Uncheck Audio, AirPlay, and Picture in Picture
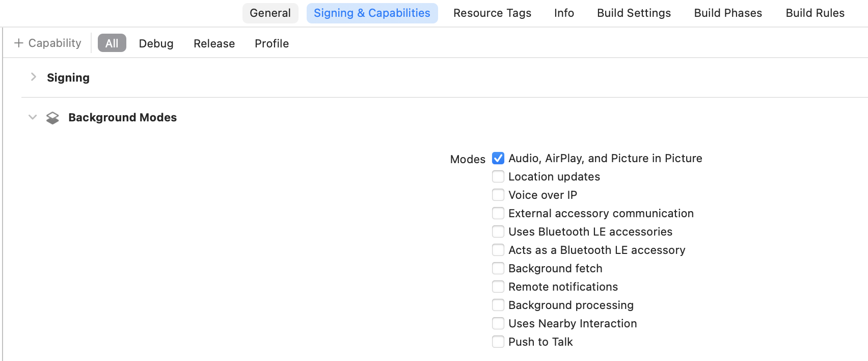 point(498,158)
